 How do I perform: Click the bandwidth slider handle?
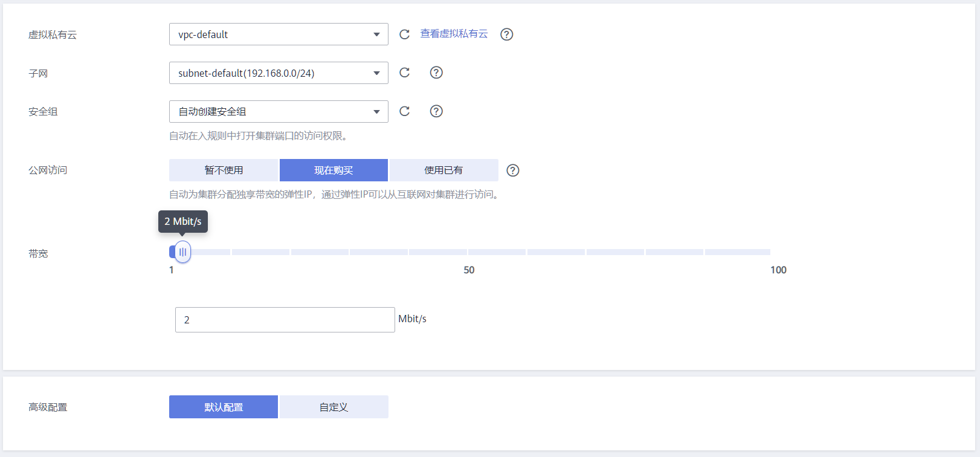click(x=182, y=252)
